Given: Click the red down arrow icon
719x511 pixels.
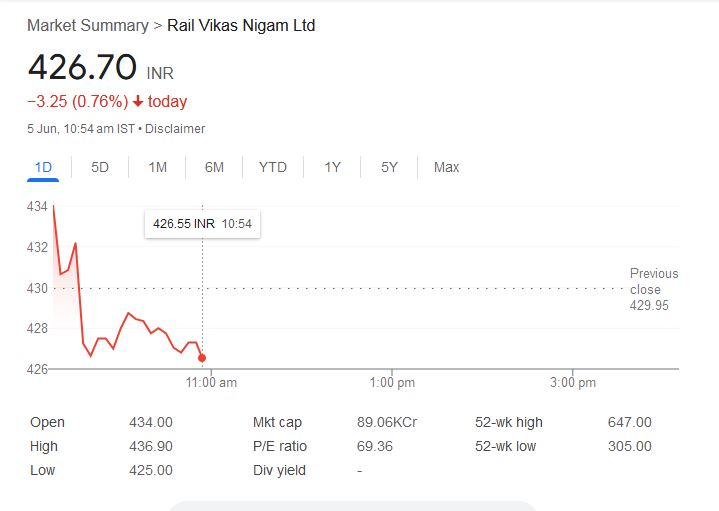Looking at the screenshot, I should tap(138, 101).
